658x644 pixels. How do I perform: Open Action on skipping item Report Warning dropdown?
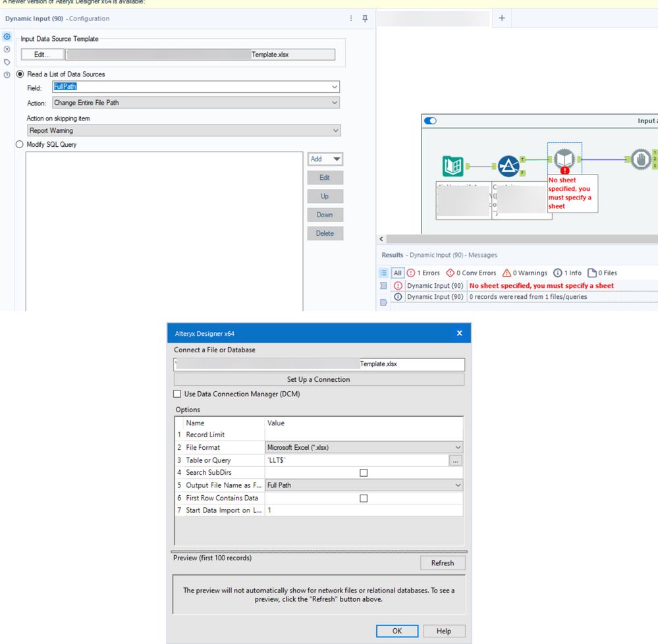pos(184,130)
